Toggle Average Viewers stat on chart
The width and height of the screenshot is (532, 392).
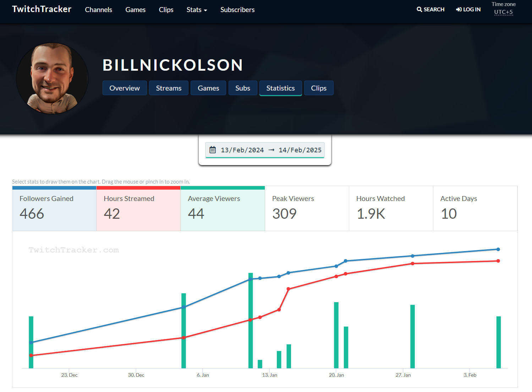pyautogui.click(x=223, y=208)
